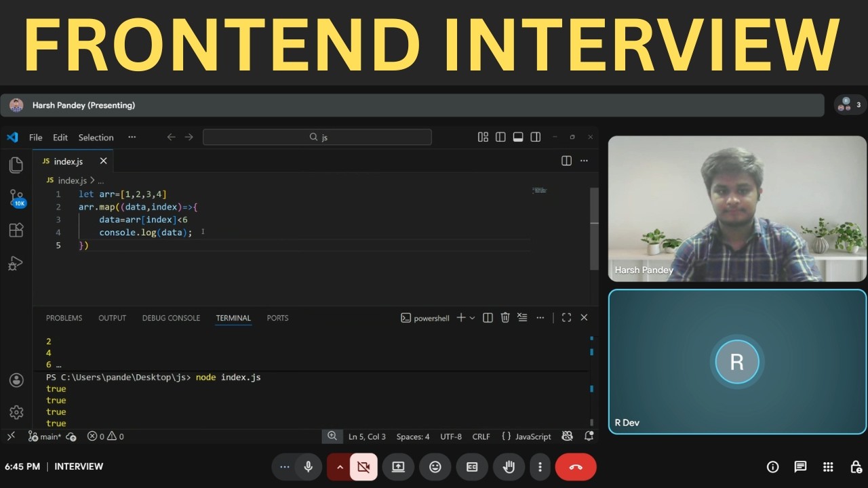Leave the call with red button

(x=576, y=467)
